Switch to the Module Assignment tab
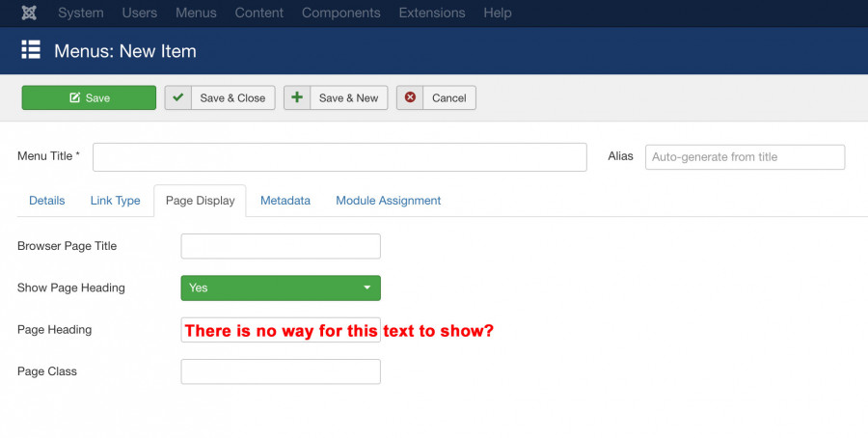 pos(389,201)
